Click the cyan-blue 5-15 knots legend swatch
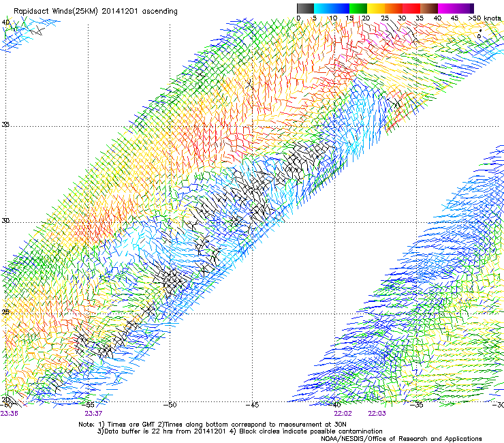 point(332,8)
